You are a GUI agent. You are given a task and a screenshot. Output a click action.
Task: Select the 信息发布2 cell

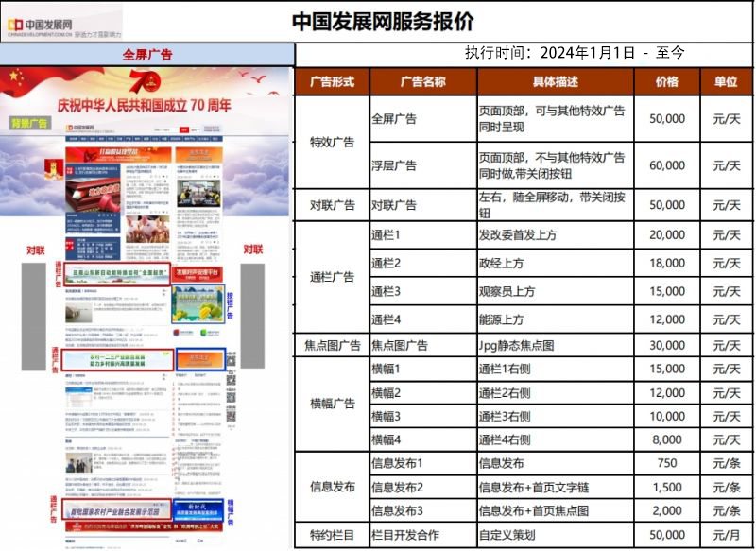point(423,487)
